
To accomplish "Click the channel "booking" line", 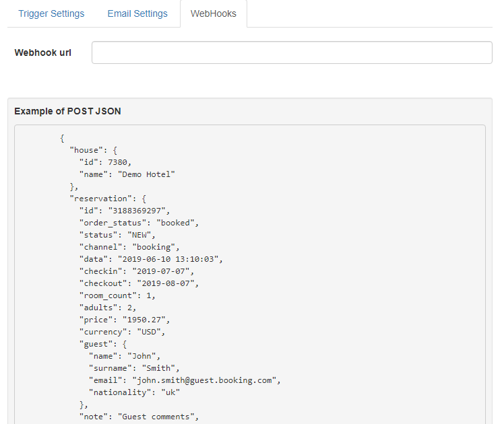I will (129, 247).
